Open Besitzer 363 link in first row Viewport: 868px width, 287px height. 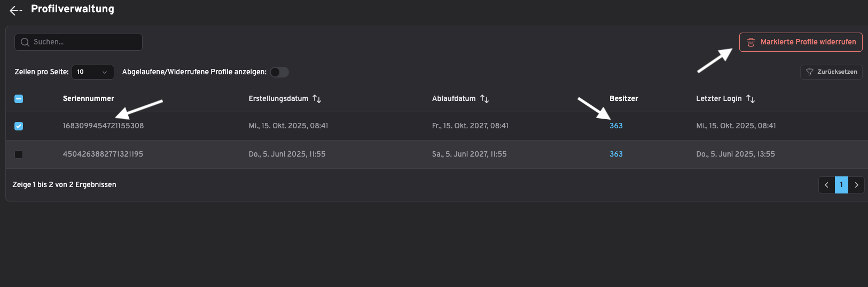coord(616,126)
